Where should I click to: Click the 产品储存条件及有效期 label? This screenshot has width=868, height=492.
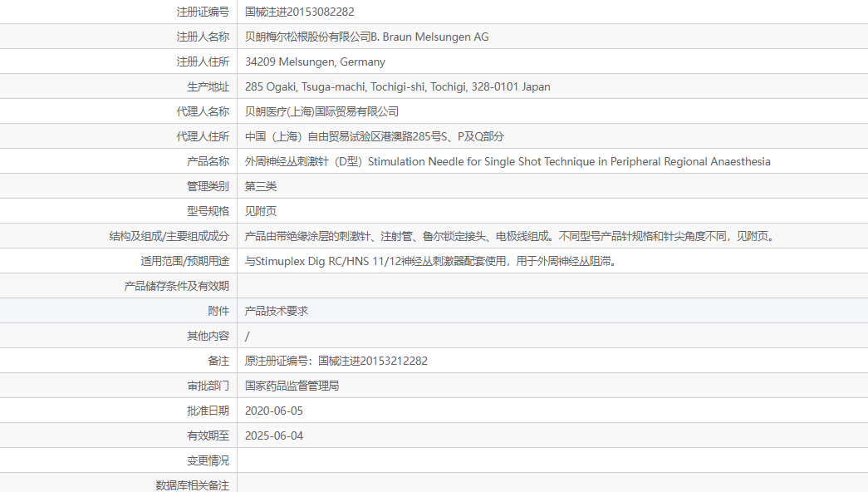pos(177,286)
